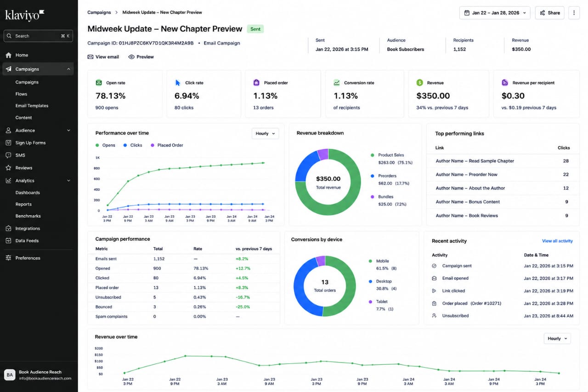Click the calendar icon in date range
588x392 pixels.
[467, 13]
